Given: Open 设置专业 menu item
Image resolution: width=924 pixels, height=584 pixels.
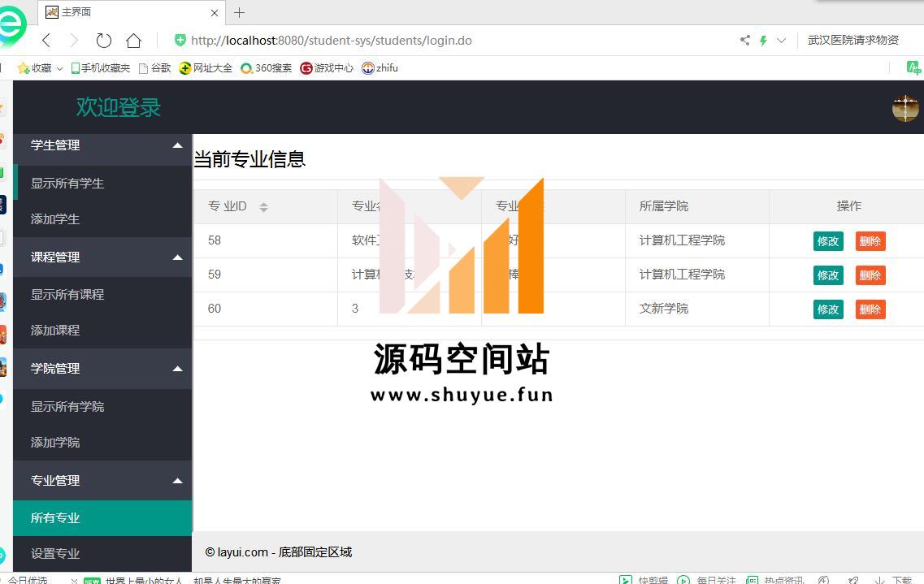Looking at the screenshot, I should [102, 553].
